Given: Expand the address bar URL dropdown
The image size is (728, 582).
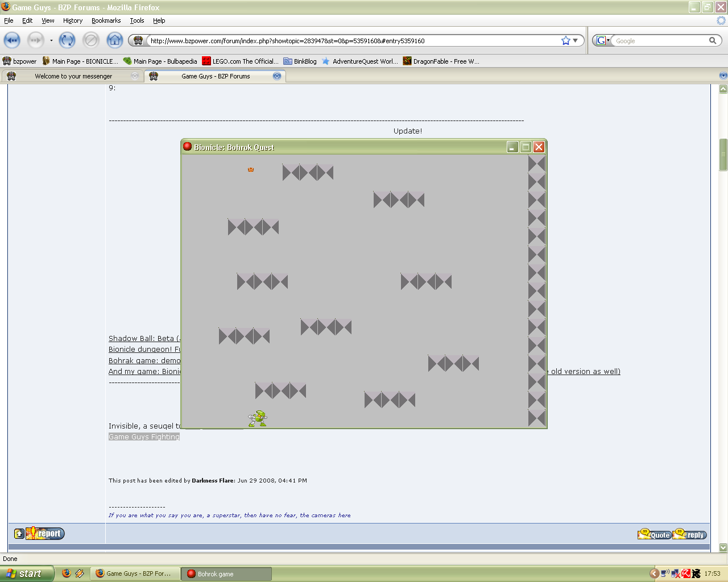Looking at the screenshot, I should [575, 40].
